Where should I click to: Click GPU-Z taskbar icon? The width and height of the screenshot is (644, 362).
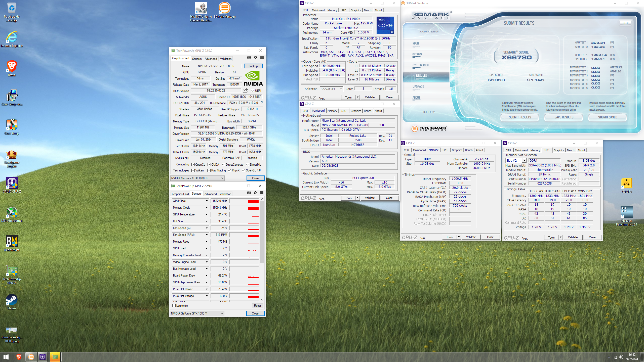(55, 357)
